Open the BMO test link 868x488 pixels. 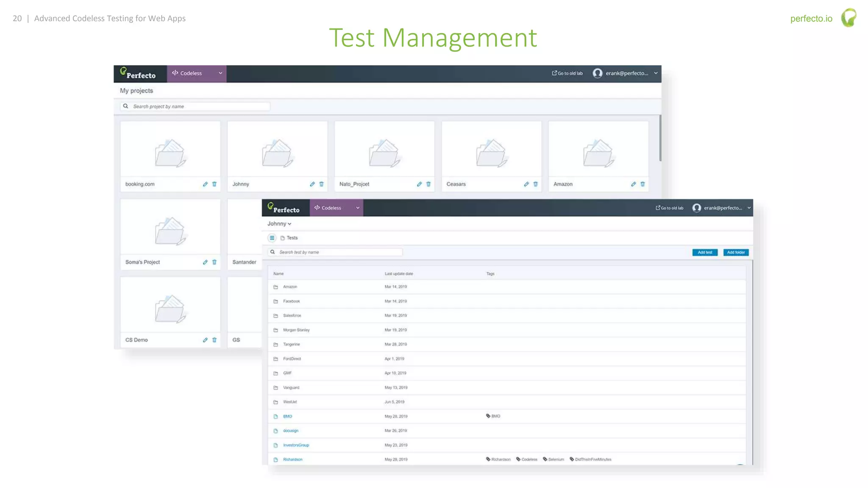point(287,416)
